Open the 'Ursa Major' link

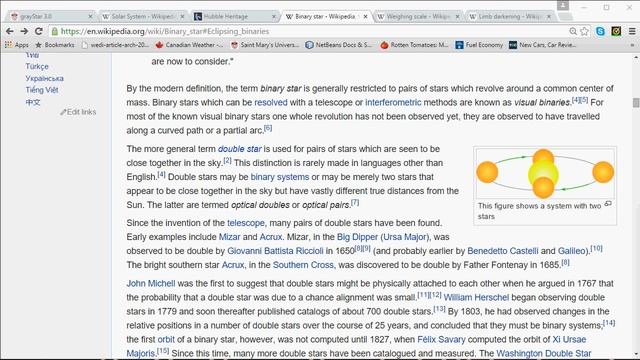click(405, 237)
